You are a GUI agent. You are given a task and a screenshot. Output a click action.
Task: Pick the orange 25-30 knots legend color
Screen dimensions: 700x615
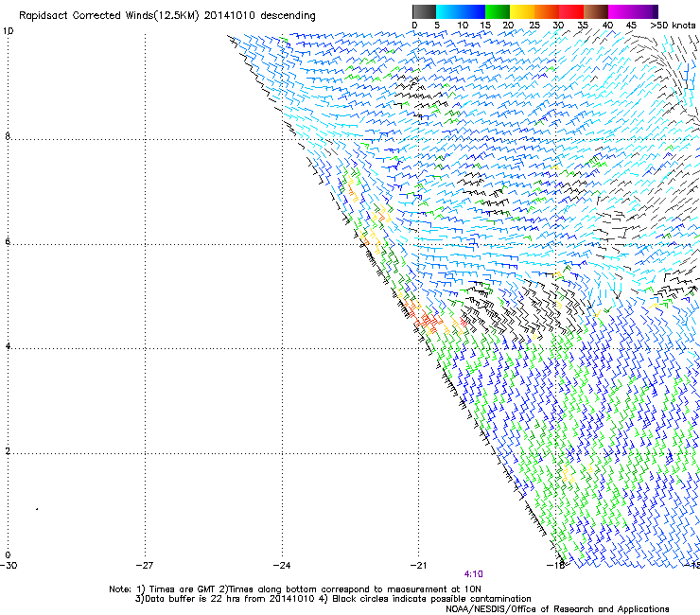[547, 11]
